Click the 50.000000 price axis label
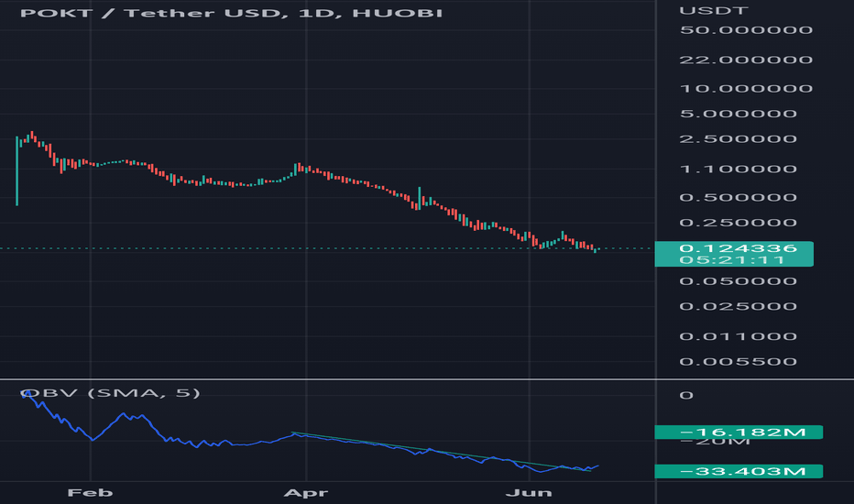 tap(746, 30)
